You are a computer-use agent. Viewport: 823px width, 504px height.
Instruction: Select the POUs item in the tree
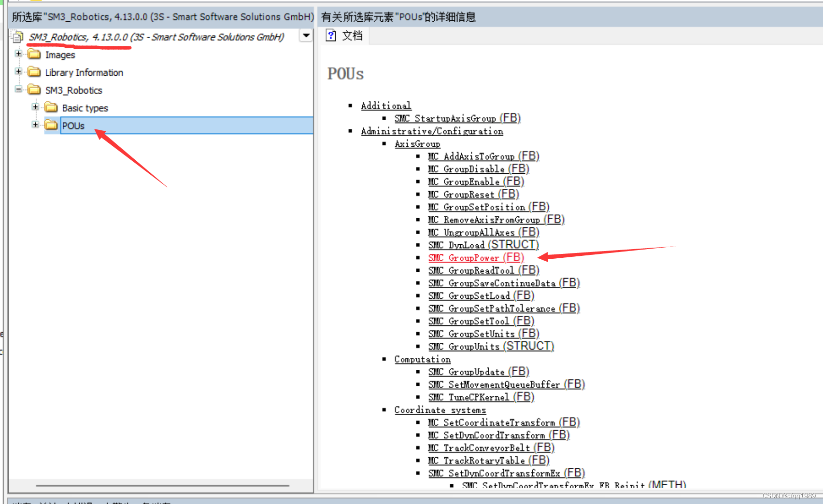point(73,126)
